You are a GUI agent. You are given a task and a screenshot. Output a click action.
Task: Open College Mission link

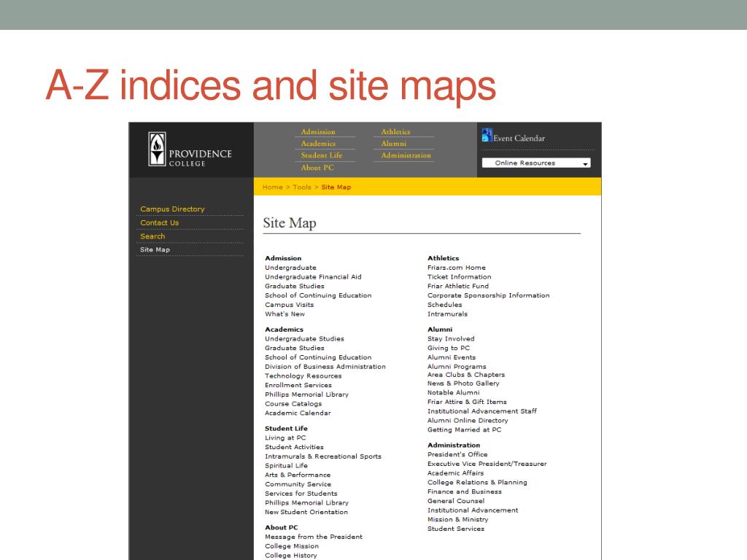(292, 546)
